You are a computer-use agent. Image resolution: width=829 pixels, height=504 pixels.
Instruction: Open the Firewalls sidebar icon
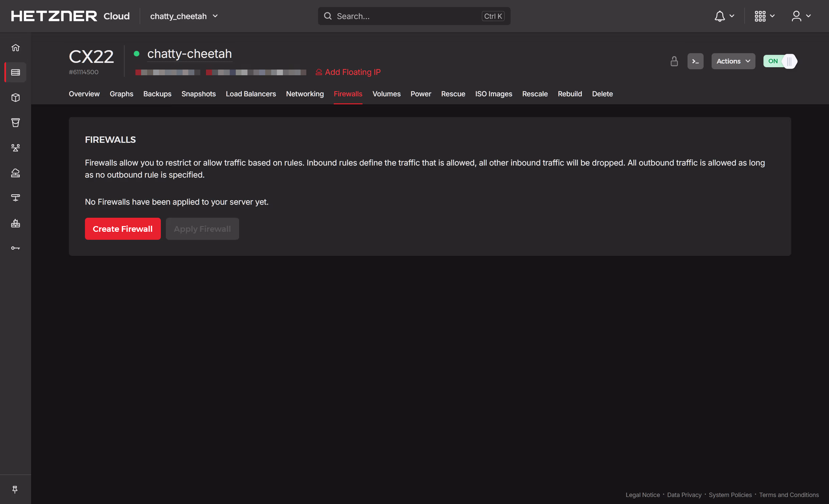coord(15,223)
